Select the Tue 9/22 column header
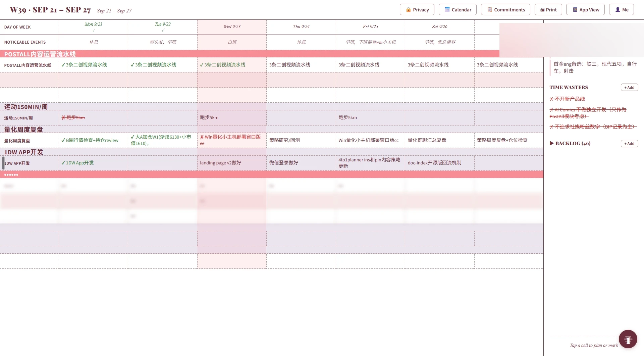 click(163, 27)
